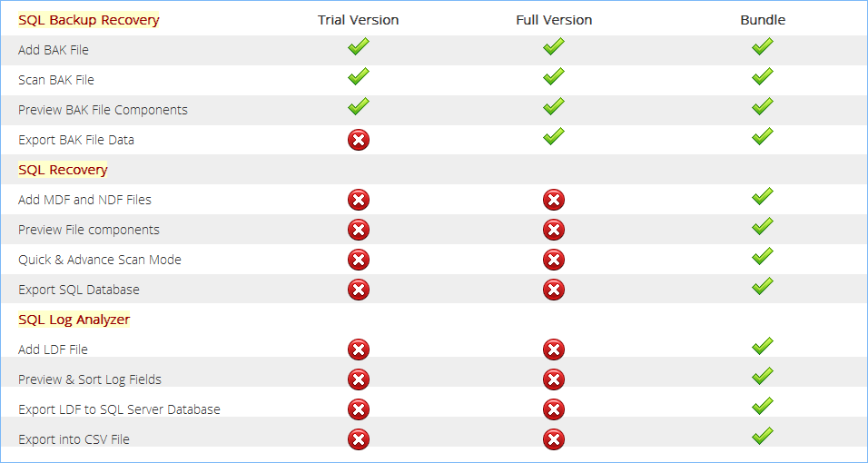Viewport: 868px width, 463px height.
Task: Select the SQL Backup Recovery heading
Action: (x=89, y=20)
